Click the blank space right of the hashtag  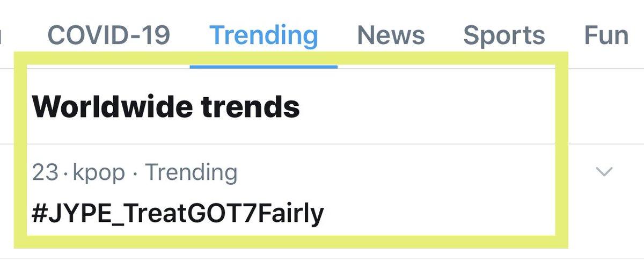click(x=440, y=214)
